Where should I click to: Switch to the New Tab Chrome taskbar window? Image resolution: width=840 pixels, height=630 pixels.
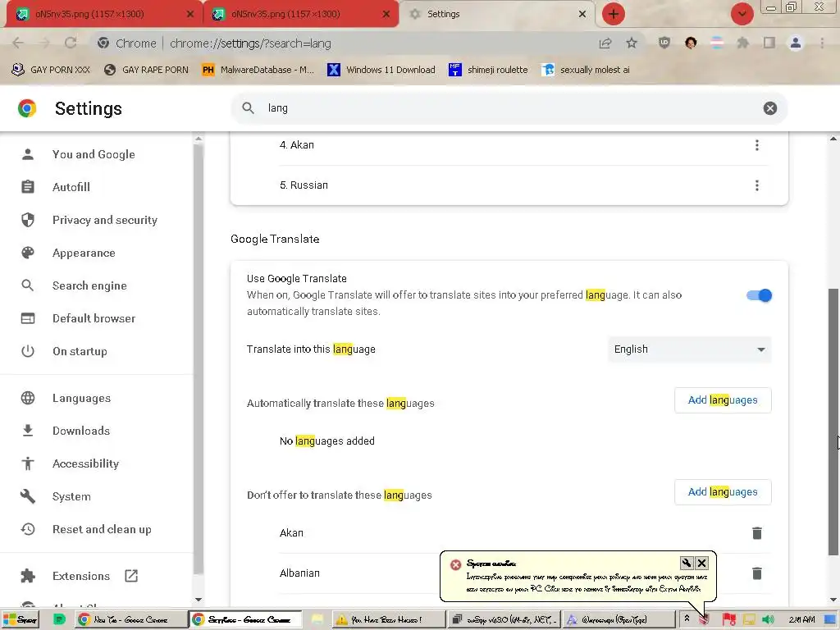click(x=130, y=620)
